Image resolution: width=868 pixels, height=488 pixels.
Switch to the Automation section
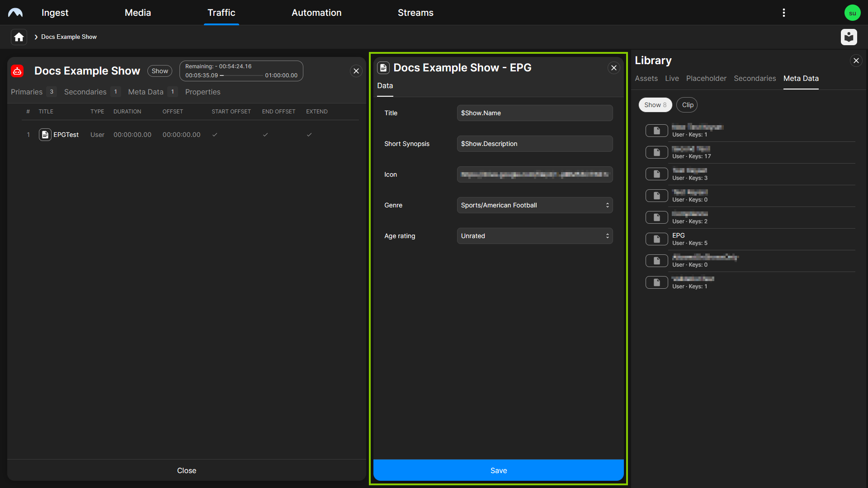[316, 12]
